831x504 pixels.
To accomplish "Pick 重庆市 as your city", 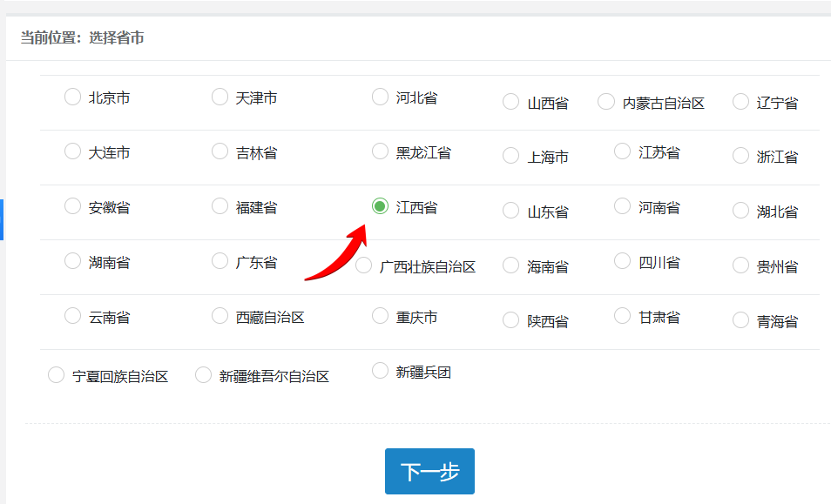I will tap(380, 316).
